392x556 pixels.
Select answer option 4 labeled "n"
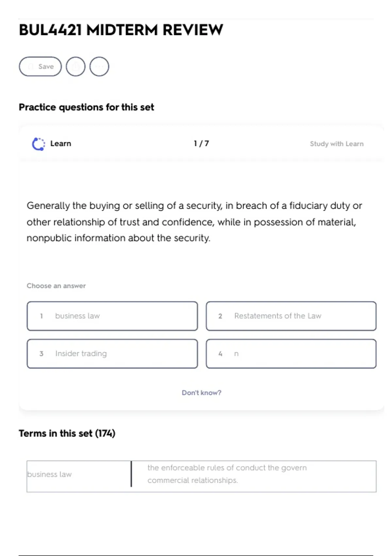(291, 354)
